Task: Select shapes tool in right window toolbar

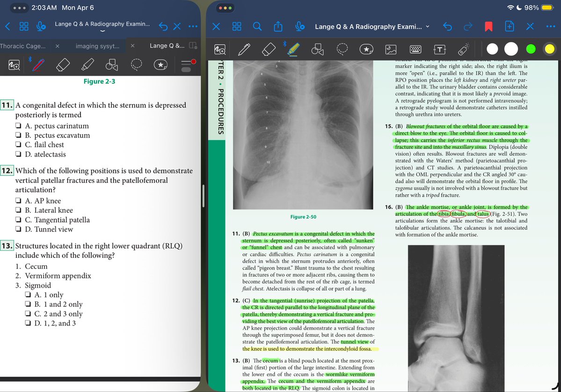Action: tap(317, 50)
